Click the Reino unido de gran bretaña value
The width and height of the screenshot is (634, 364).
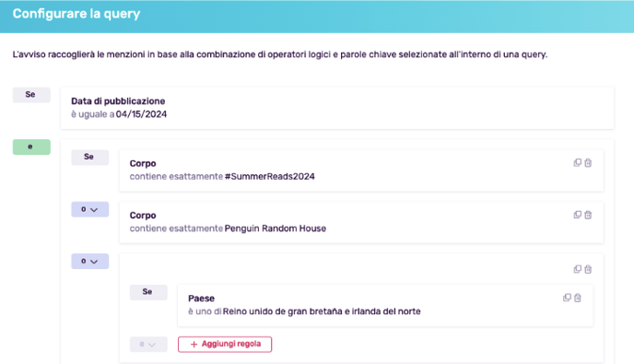322,311
